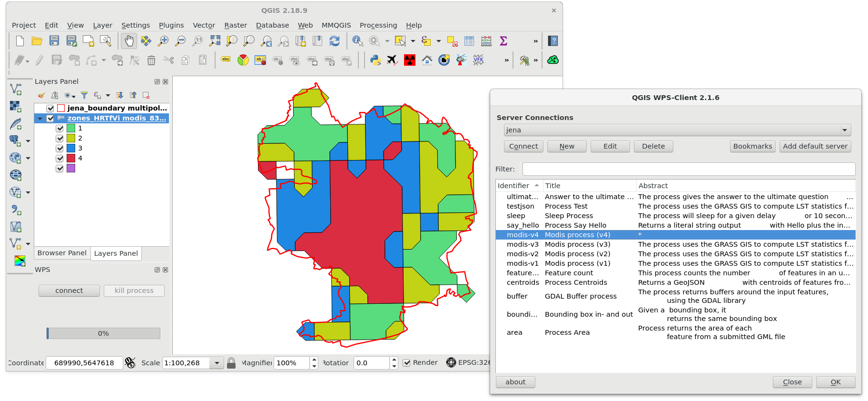Collapse the zones_HRTfVi layer tree
Image resolution: width=868 pixels, height=401 pixels.
point(40,118)
